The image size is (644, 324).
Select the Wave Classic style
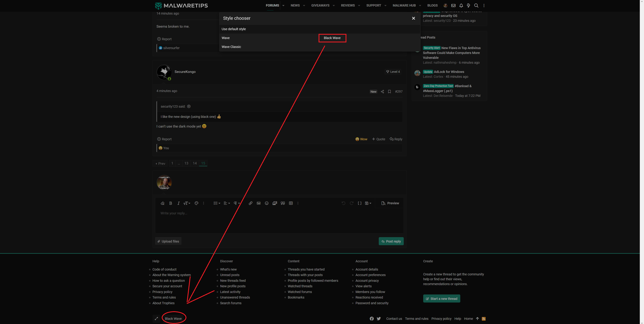(x=231, y=47)
